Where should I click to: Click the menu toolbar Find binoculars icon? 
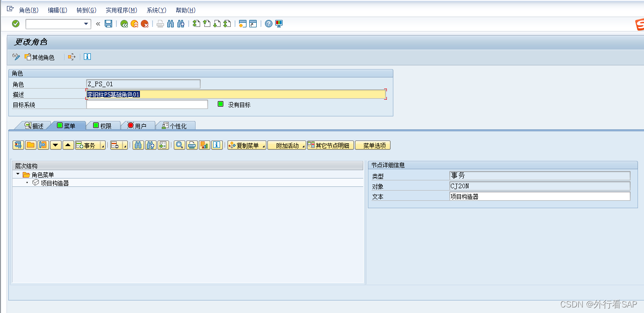point(138,145)
